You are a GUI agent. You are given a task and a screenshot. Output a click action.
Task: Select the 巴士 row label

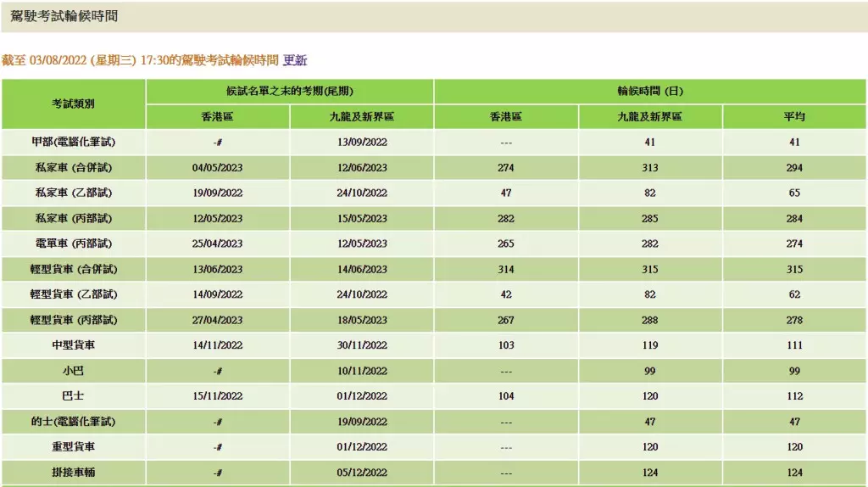[x=73, y=396]
